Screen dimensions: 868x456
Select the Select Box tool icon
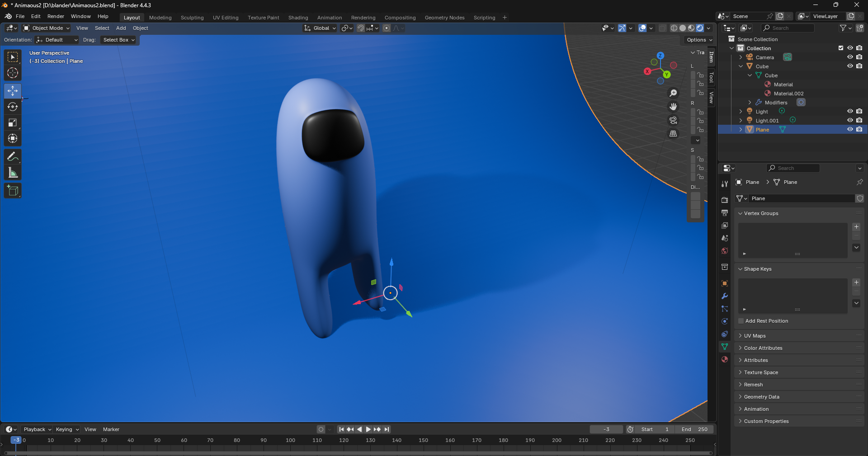click(x=13, y=57)
